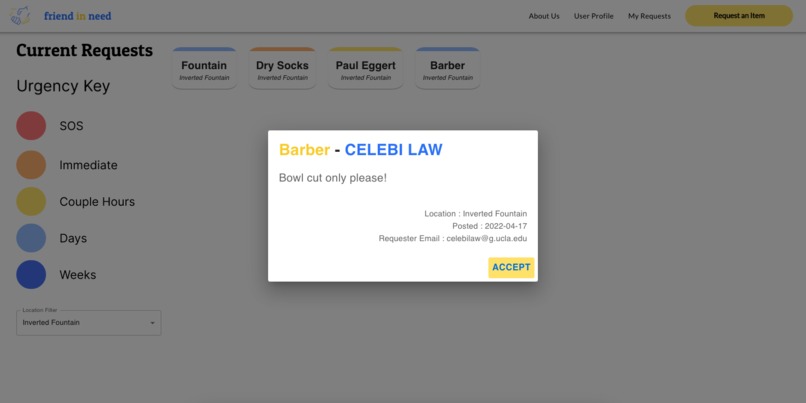806x403 pixels.
Task: Open the Paul Eggert request card
Action: click(365, 68)
